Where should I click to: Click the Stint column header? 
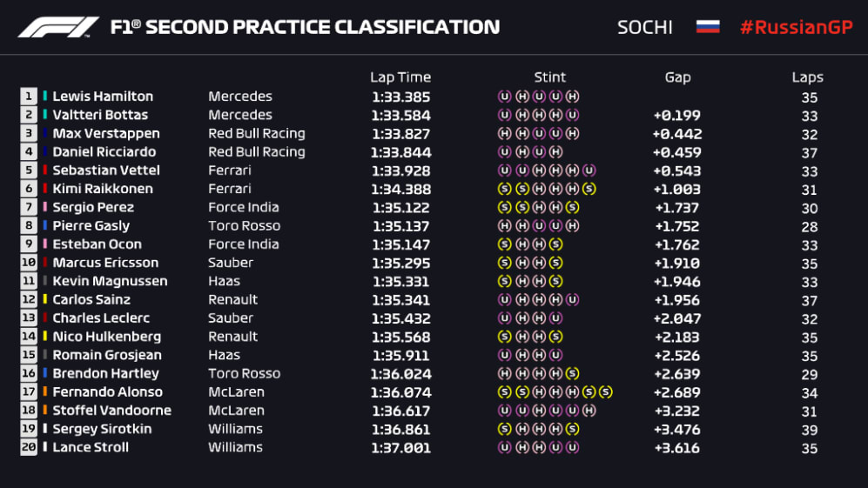(x=550, y=77)
